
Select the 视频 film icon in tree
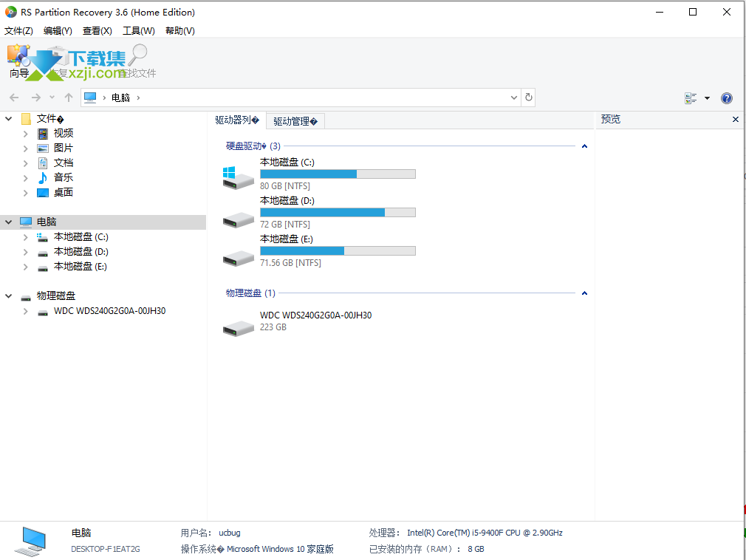[43, 134]
